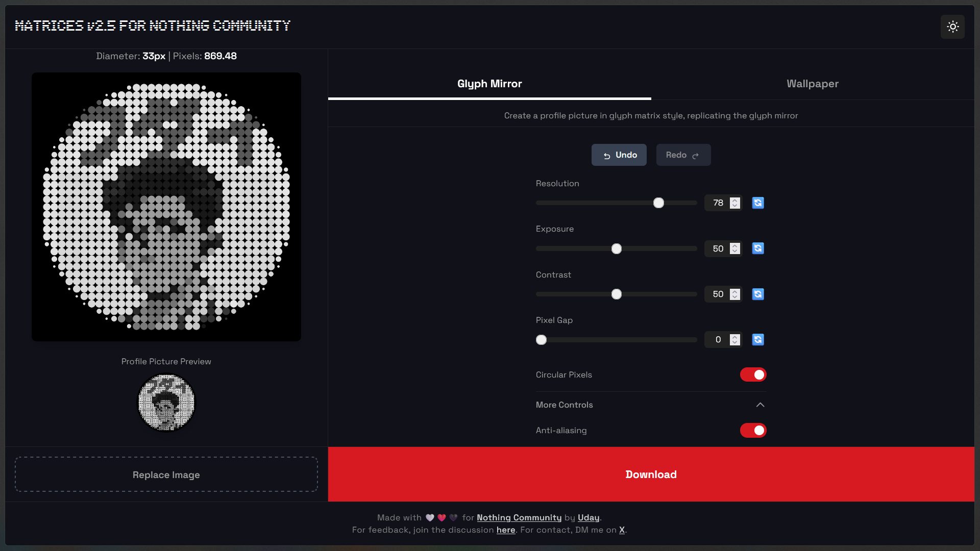Click the Undo arrow icon
This screenshot has height=551, width=980.
(607, 155)
